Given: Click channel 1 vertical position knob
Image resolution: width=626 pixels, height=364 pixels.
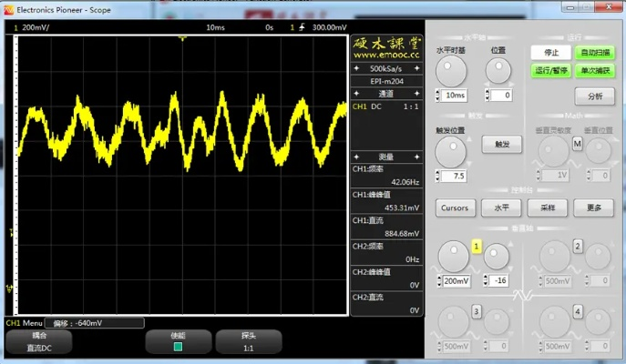Looking at the screenshot, I should tap(497, 258).
